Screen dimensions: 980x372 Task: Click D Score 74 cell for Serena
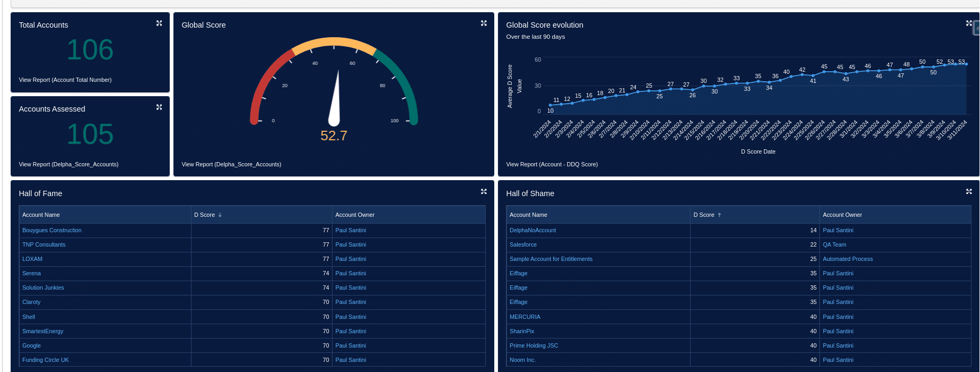[x=261, y=273]
